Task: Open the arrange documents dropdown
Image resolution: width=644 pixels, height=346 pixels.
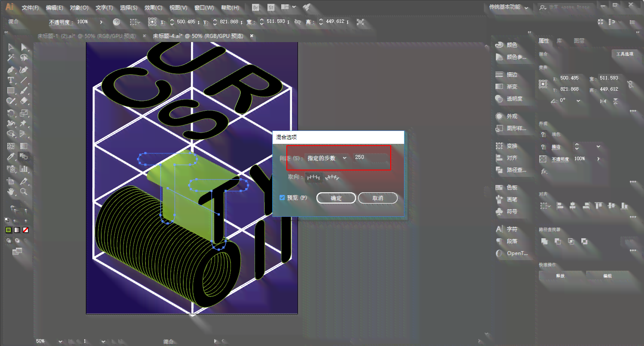Action: coord(289,7)
